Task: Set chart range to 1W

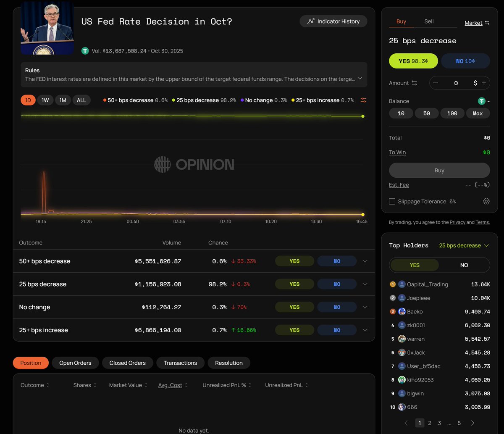Action: point(45,100)
